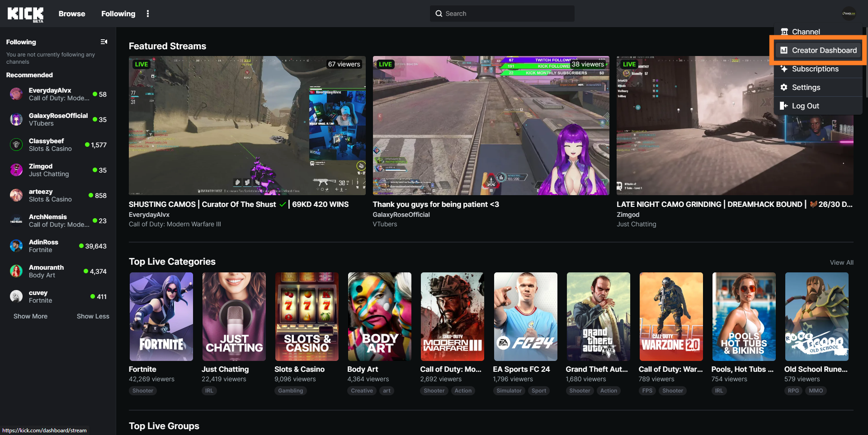Open Settings from the profile menu

click(x=806, y=88)
